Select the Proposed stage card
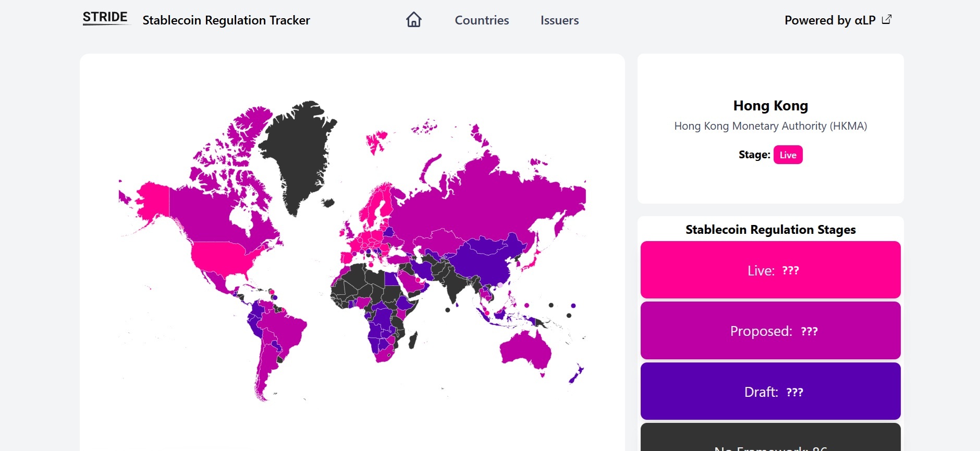The image size is (980, 451). click(770, 331)
